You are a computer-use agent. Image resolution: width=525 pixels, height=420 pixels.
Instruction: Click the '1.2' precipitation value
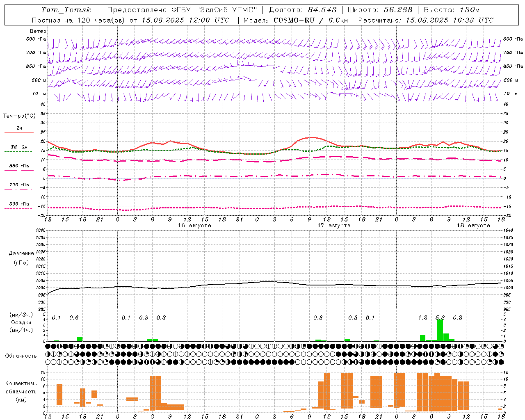click(422, 317)
